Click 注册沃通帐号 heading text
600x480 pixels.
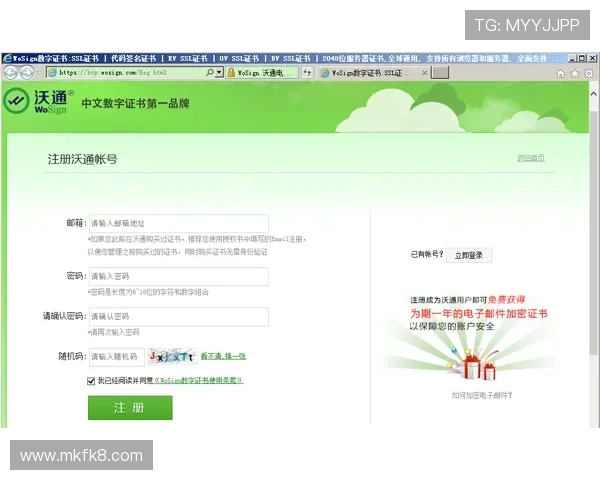coord(82,159)
